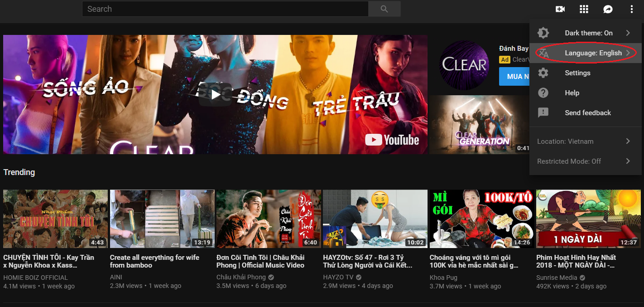Open Restricted Mode: Off menu entry
The image size is (644, 307).
tap(586, 161)
